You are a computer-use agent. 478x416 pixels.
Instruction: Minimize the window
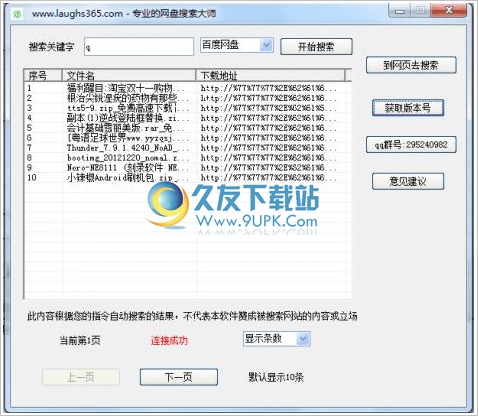400,12
